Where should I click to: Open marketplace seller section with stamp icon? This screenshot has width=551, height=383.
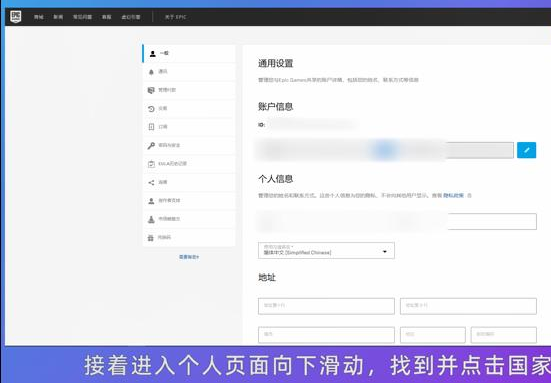coord(189,219)
